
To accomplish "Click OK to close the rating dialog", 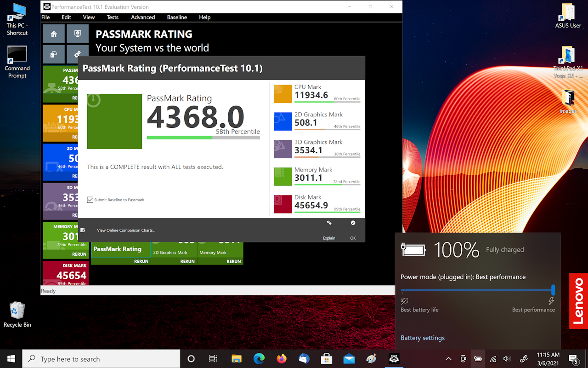I will pos(353,230).
